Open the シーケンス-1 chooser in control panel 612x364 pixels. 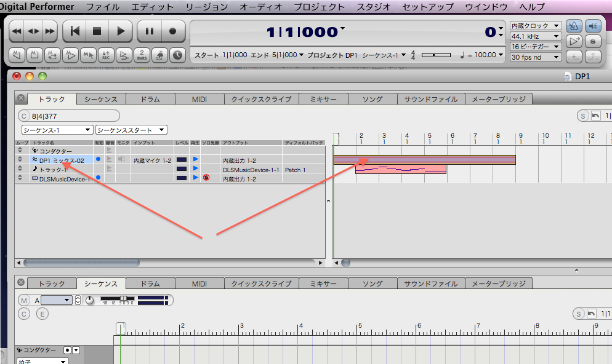[x=384, y=55]
